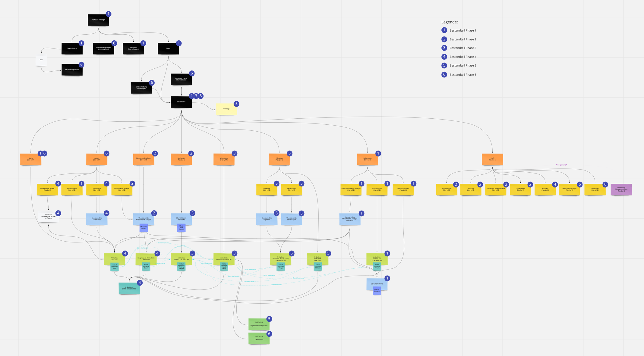Screen dimensions: 644x356
Task: Click the pink neu geplant annotation text
Action: pyautogui.click(x=561, y=165)
